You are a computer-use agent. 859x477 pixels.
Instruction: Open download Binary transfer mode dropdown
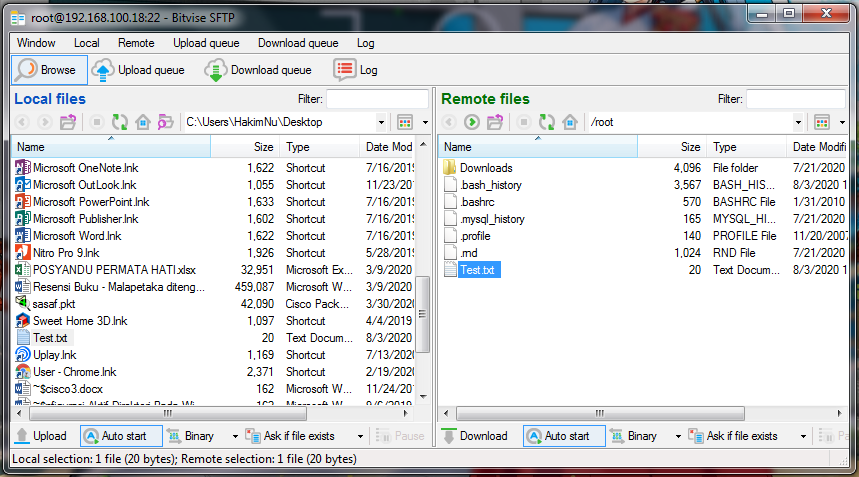pyautogui.click(x=678, y=436)
